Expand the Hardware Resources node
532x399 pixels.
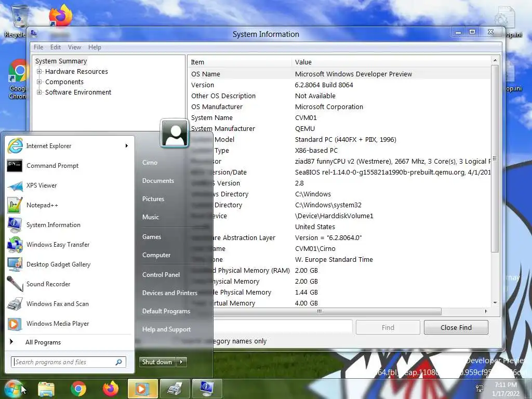(x=39, y=71)
